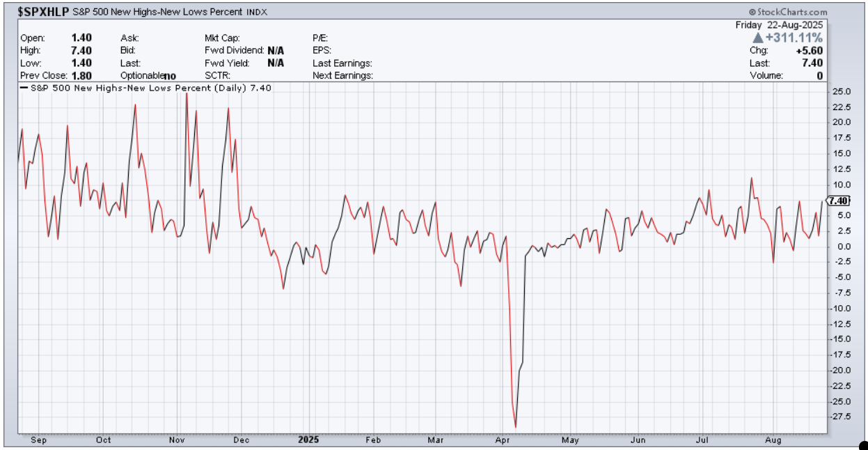Viewport: 868px width, 450px height.
Task: Click the May label on the x-axis
Action: click(x=570, y=440)
